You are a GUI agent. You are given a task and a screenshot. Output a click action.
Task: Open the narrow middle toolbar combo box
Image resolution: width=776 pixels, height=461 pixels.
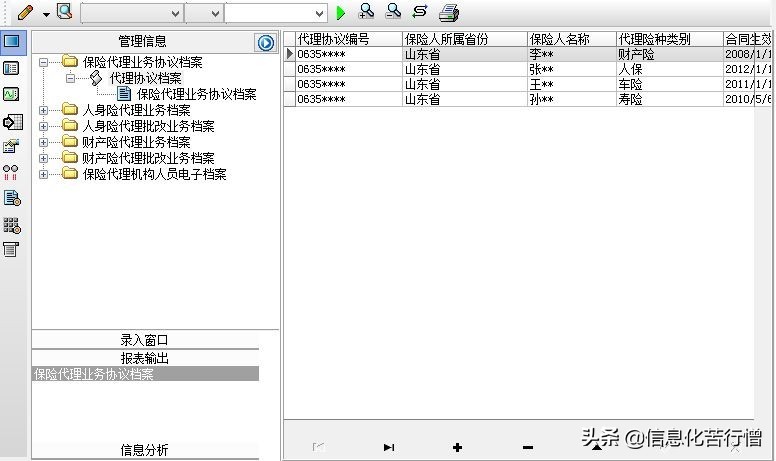click(204, 13)
